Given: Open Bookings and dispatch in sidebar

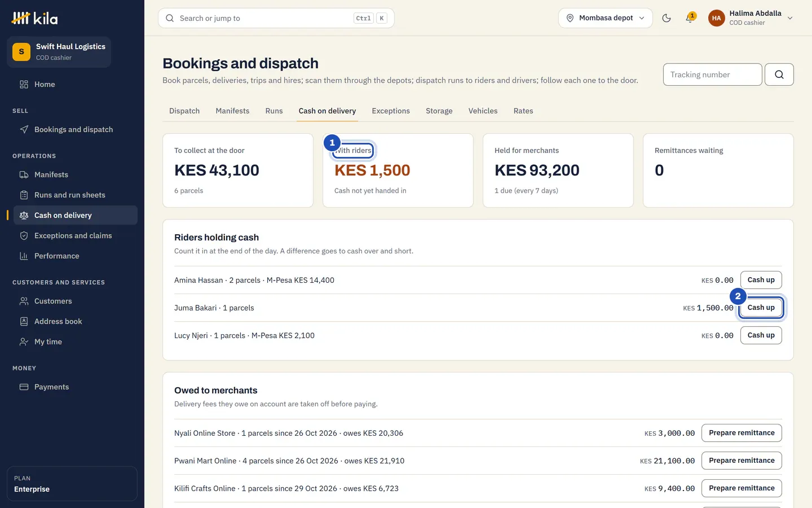Looking at the screenshot, I should click(76, 129).
